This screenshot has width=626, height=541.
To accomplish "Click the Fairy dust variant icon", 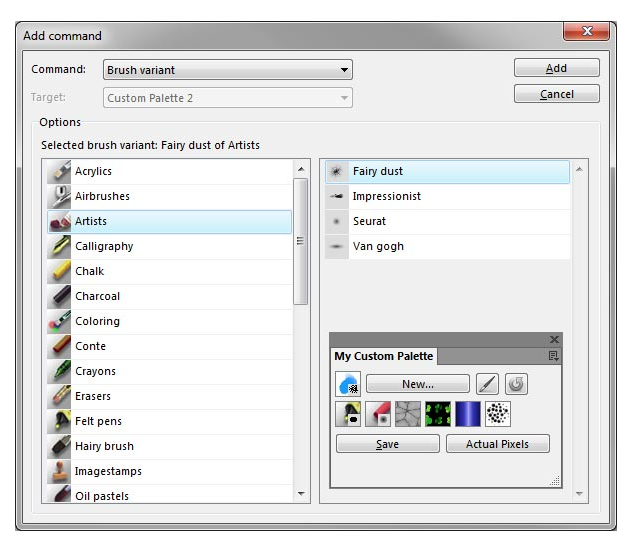I will click(x=337, y=172).
